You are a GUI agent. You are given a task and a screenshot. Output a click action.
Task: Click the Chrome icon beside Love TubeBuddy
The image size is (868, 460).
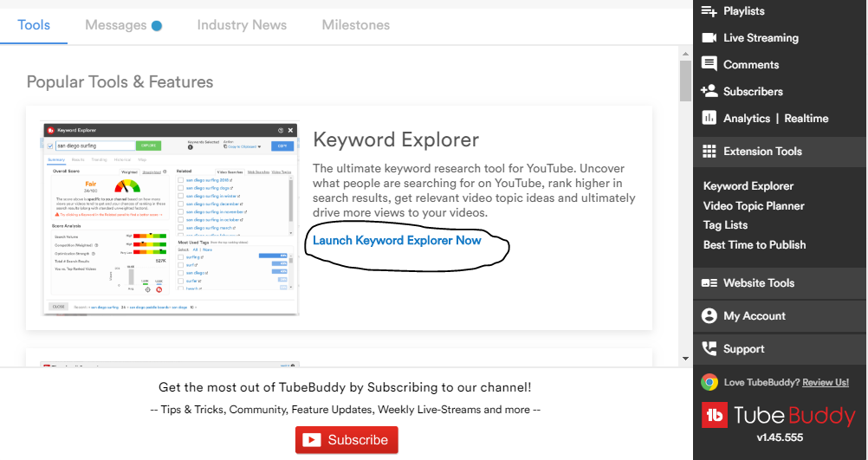709,383
